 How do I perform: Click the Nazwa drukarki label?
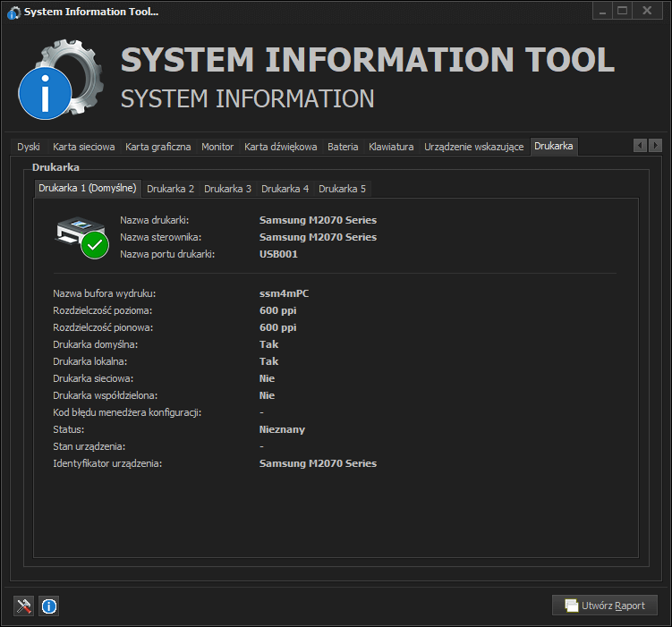(x=154, y=220)
